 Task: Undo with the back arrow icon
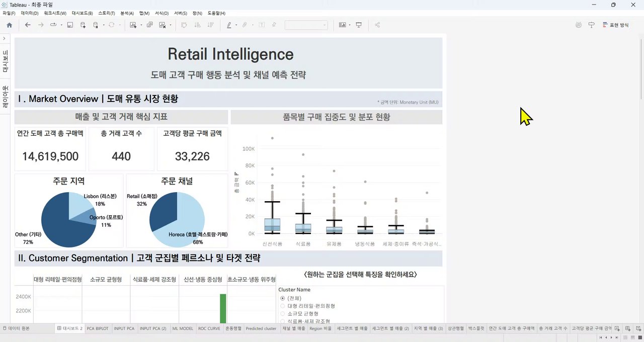[x=28, y=25]
